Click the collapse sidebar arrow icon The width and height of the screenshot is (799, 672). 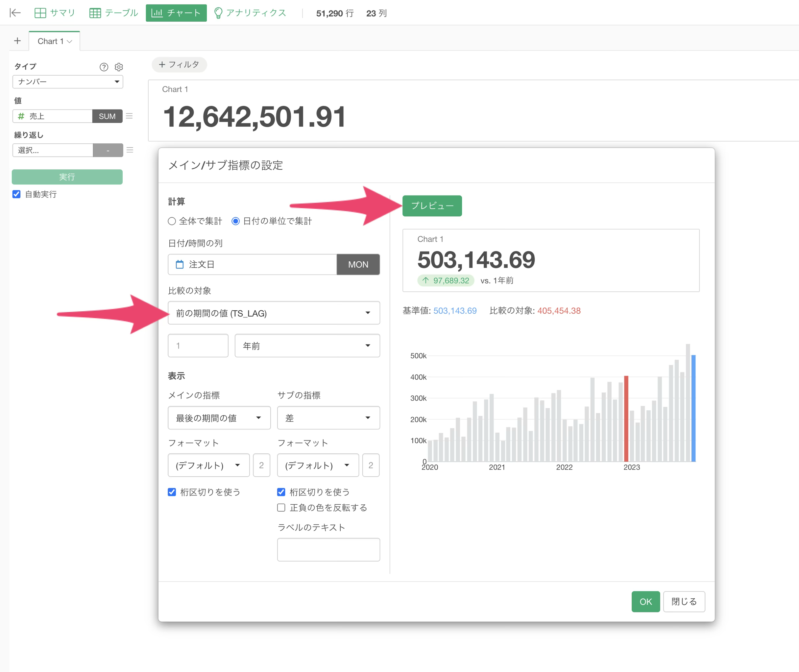pyautogui.click(x=15, y=13)
